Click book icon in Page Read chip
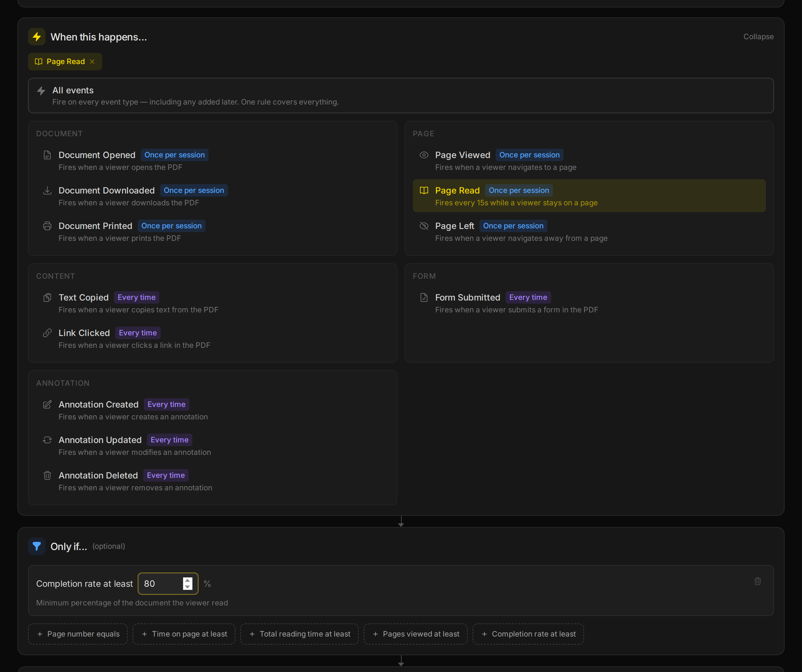Screen dimensions: 802x672 (39, 61)
